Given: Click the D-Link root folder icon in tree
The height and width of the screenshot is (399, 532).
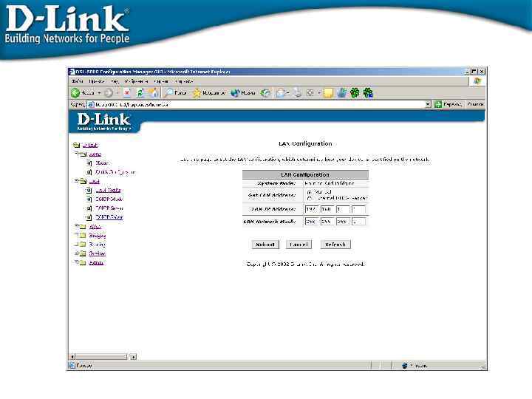Looking at the screenshot, I should pyautogui.click(x=77, y=145).
